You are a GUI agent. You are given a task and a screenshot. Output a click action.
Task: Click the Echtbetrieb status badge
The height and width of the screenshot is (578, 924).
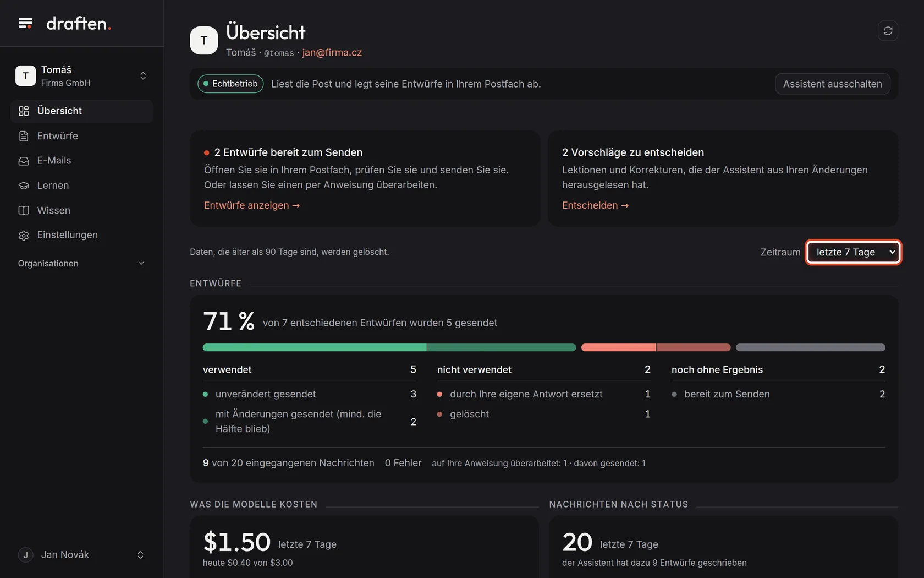coord(230,84)
